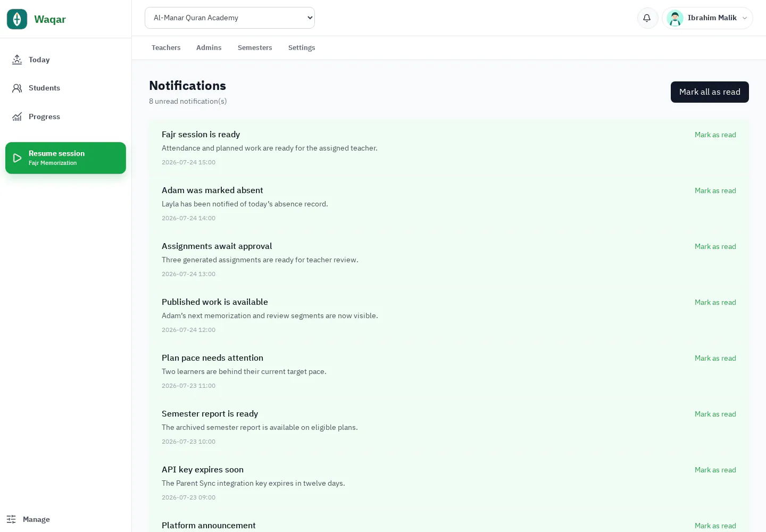Image resolution: width=766 pixels, height=532 pixels.
Task: Click the 'API key expires soon' title
Action: [203, 470]
